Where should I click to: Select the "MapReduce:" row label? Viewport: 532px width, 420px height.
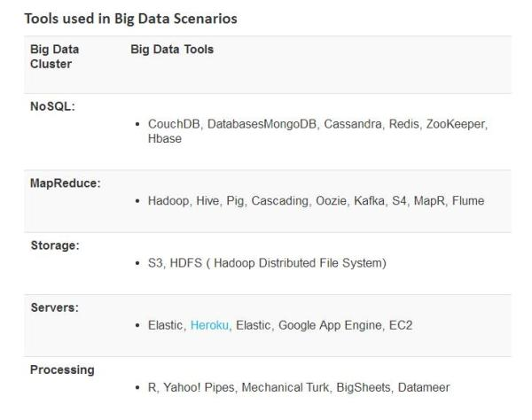[x=65, y=183]
